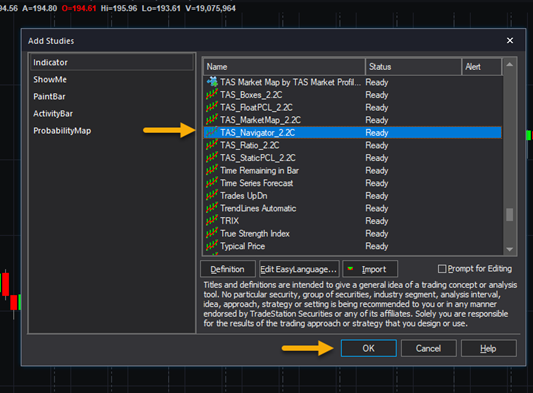Sort by the Name column header
Image resolution: width=533 pixels, height=393 pixels.
pos(284,67)
